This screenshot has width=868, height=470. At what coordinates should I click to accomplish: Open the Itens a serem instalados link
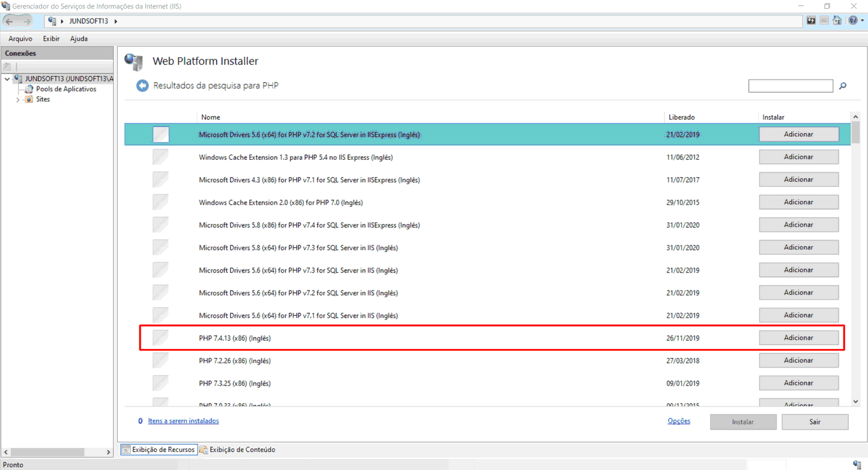183,421
